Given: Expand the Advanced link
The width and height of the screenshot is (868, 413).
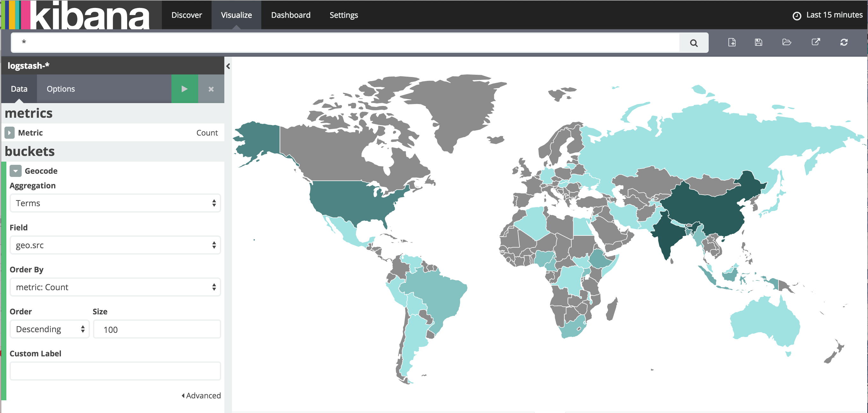Looking at the screenshot, I should (201, 395).
